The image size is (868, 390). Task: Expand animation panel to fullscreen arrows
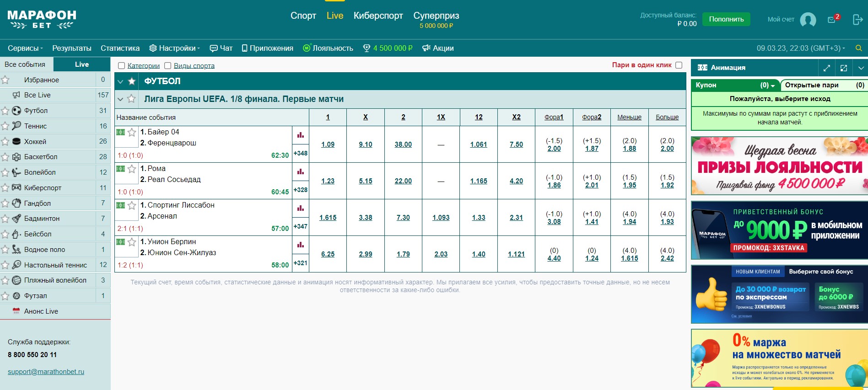[826, 68]
